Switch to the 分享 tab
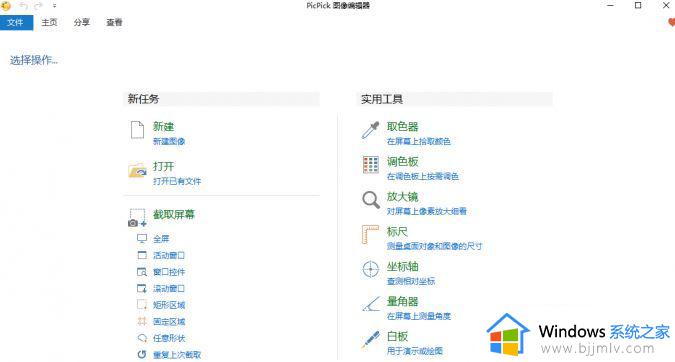 (x=81, y=22)
